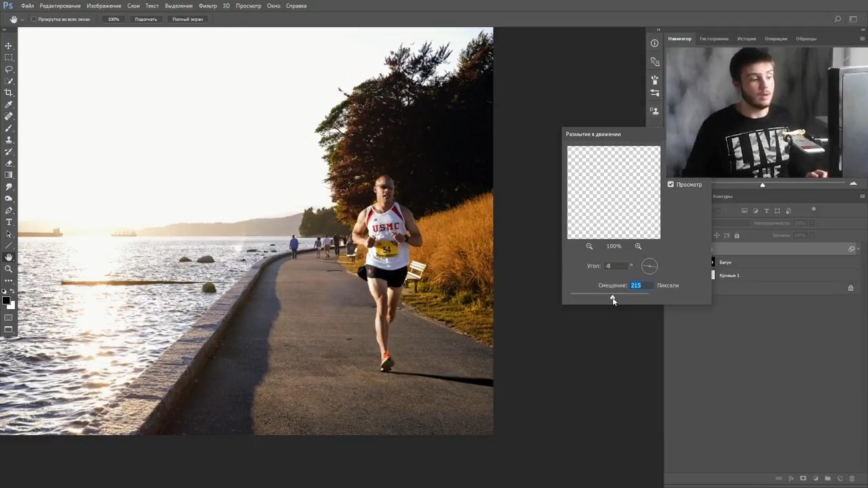Image resolution: width=868 pixels, height=488 pixels.
Task: Create a new layer
Action: tap(840, 479)
